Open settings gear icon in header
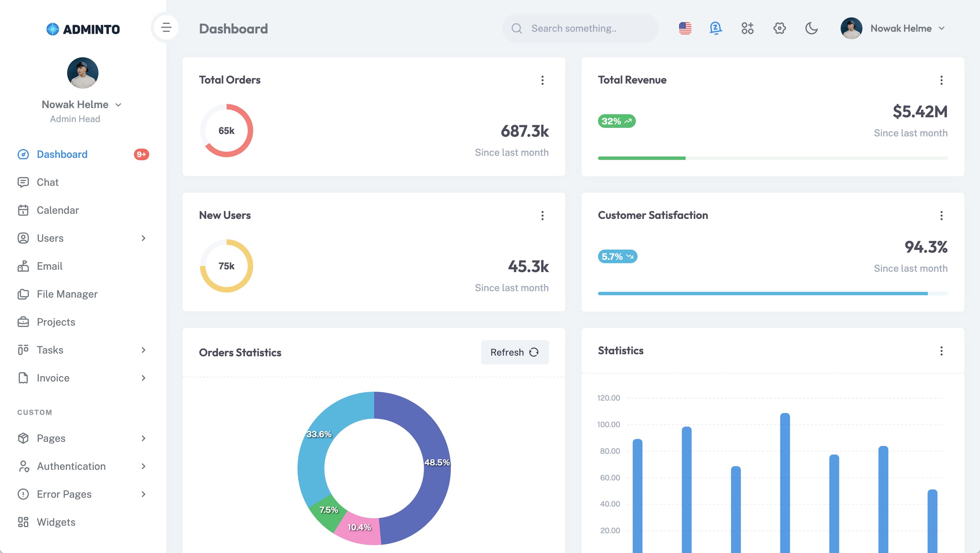This screenshot has height=553, width=980. click(779, 28)
